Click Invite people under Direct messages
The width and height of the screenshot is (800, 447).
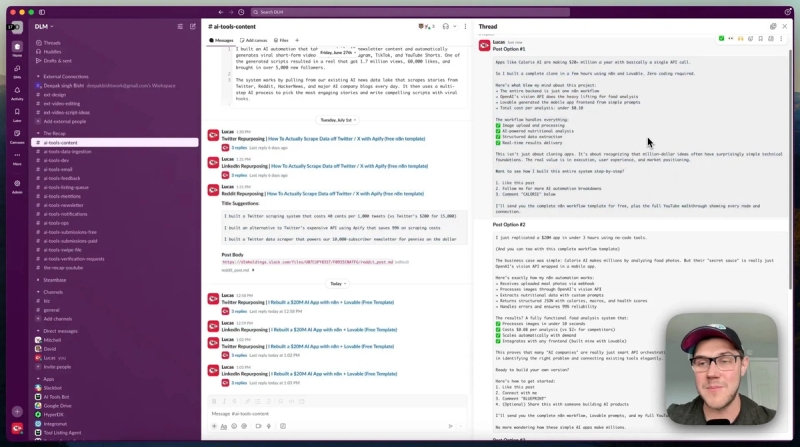(57, 367)
